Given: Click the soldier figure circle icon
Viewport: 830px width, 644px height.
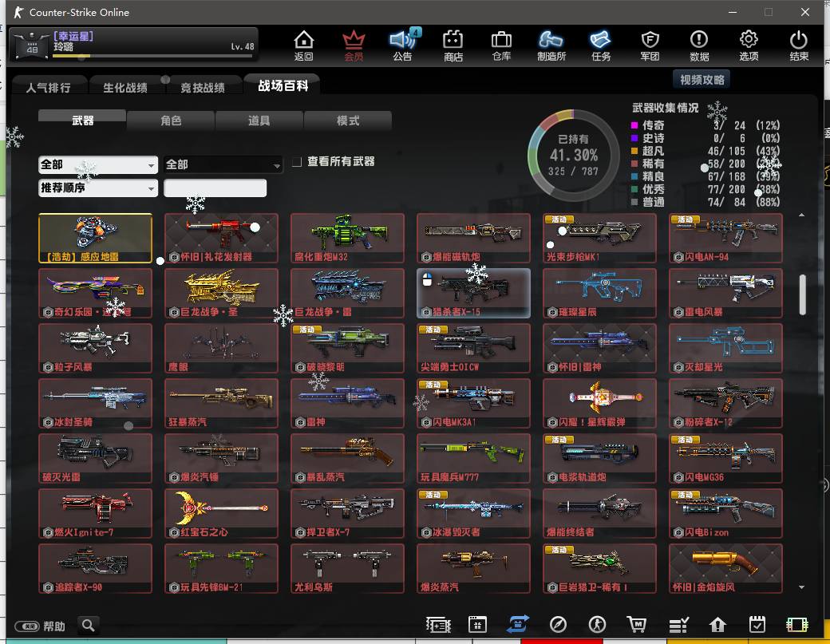Looking at the screenshot, I should point(598,625).
